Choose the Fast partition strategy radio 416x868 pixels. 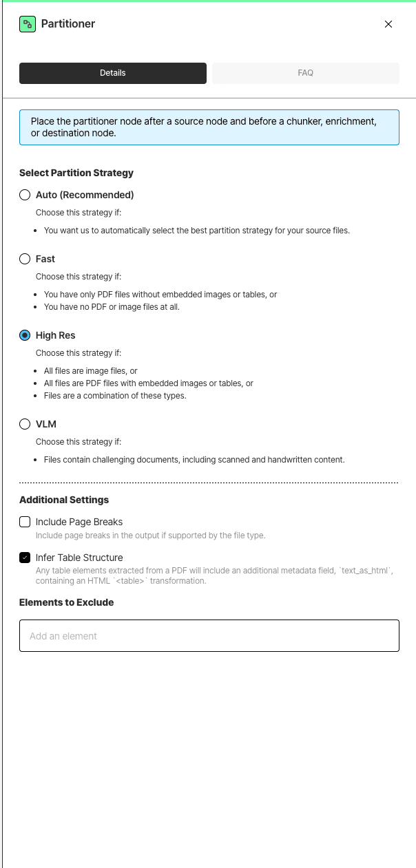(x=25, y=259)
